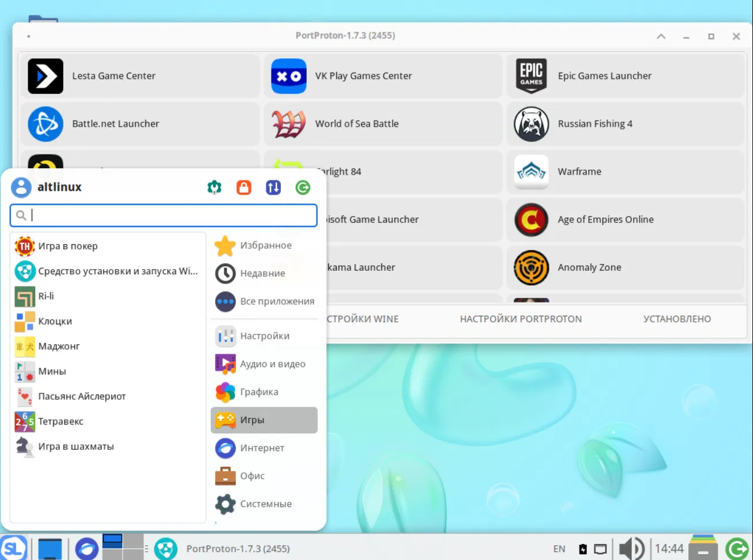Screen dimensions: 753x560
Task: Open the network indicator in the system tray
Action: pos(600,549)
